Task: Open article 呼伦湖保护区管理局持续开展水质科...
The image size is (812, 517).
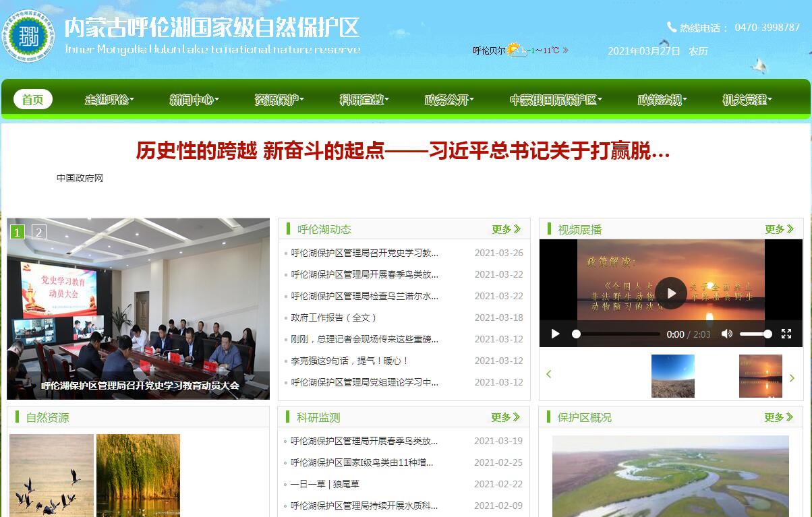Action: (364, 506)
